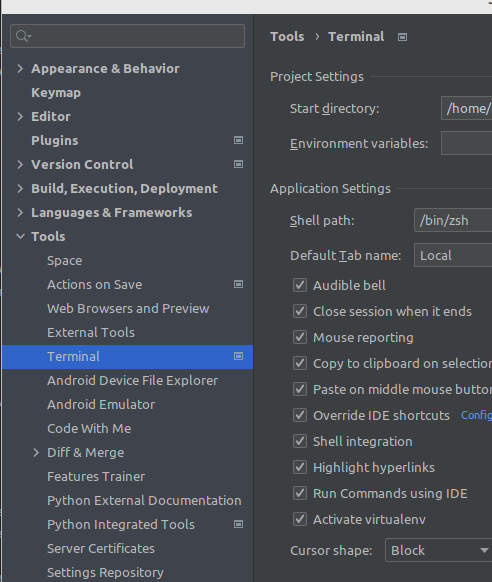
Task: Open Features Trainer settings
Action: coord(96,477)
